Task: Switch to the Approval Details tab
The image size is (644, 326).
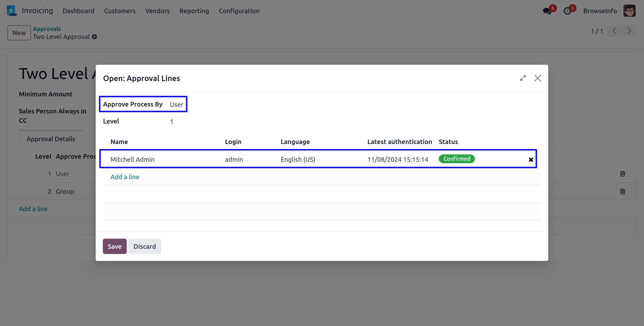Action: (x=51, y=139)
